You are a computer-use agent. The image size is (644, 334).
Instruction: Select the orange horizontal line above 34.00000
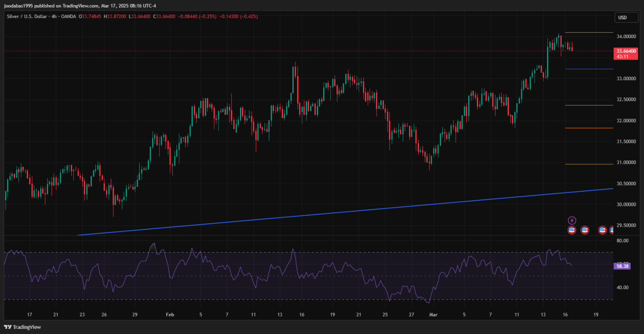coord(589,33)
